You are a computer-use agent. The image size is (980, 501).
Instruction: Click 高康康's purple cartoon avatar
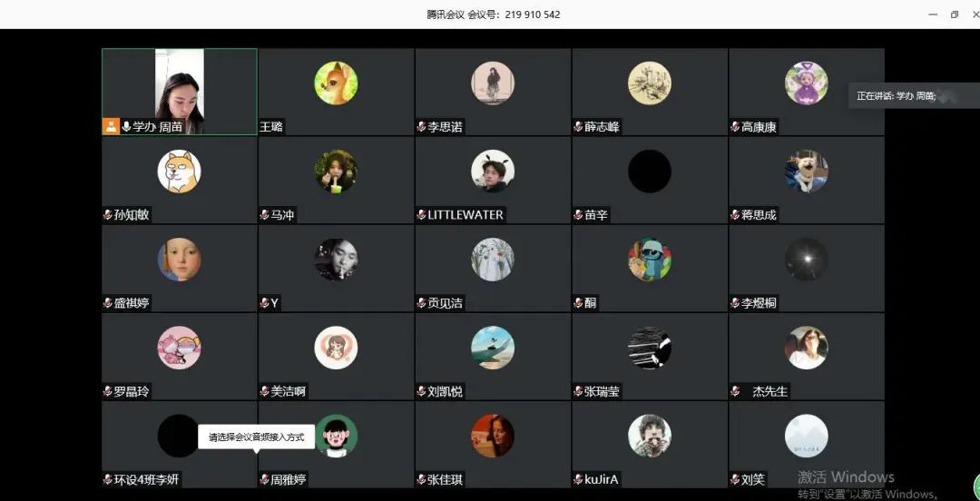click(x=807, y=83)
